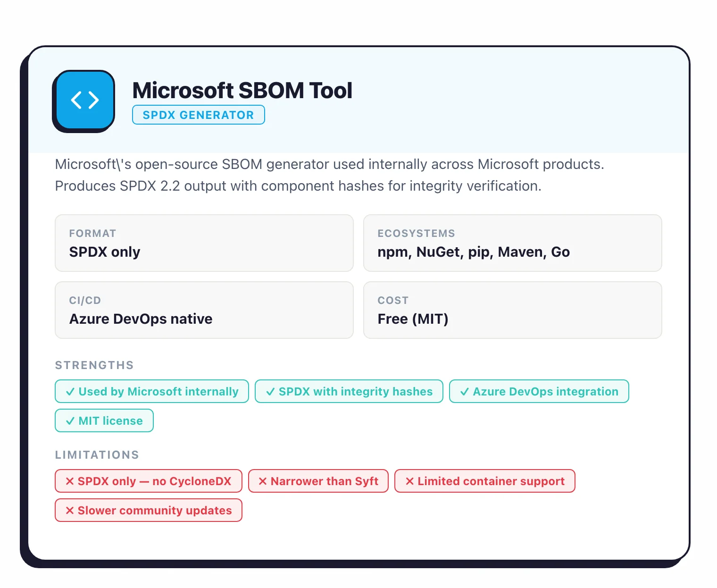The image size is (717, 588).
Task: Expand the STRENGTHS section
Action: 94,365
